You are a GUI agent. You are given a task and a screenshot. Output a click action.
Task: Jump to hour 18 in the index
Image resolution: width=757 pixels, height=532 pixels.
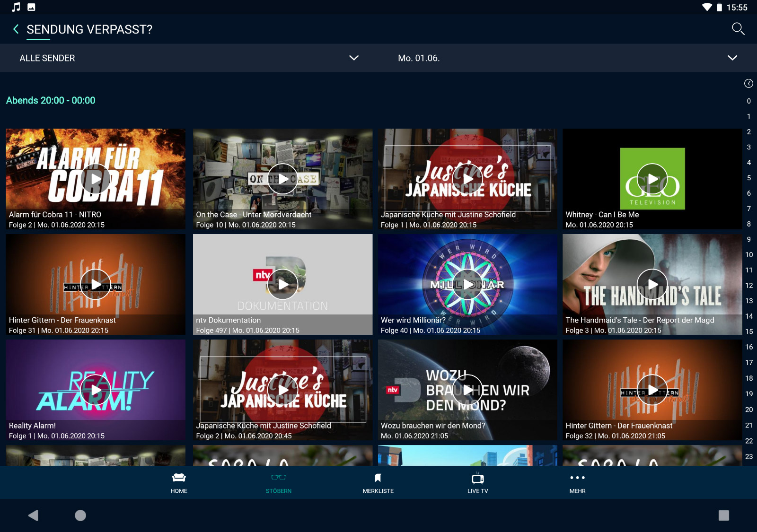click(749, 378)
